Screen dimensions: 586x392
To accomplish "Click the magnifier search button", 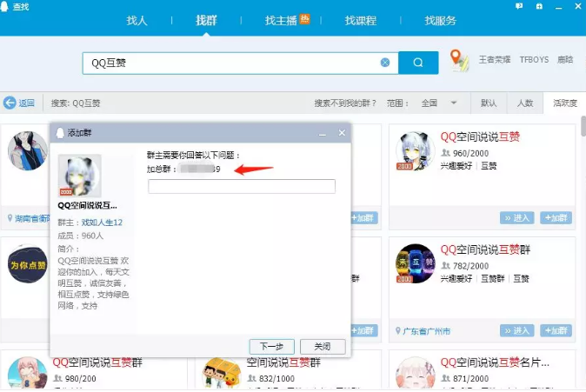I will pyautogui.click(x=418, y=63).
